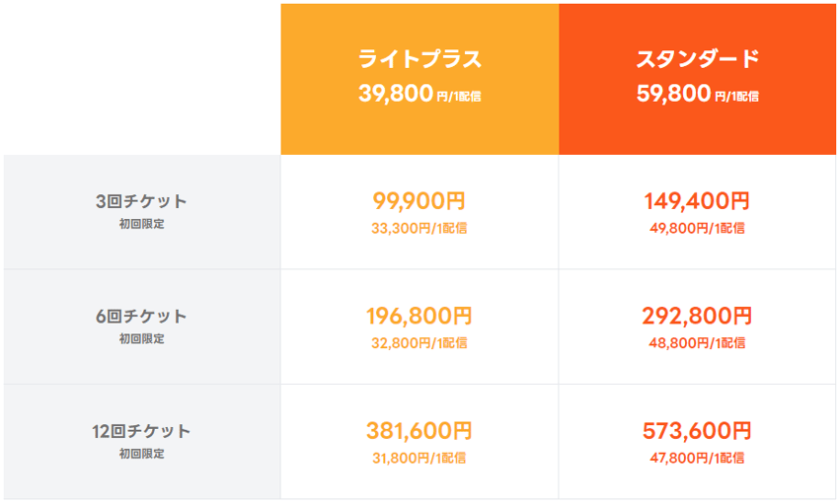
Task: Select the 99,900円 ライトプラス price
Action: tap(419, 201)
